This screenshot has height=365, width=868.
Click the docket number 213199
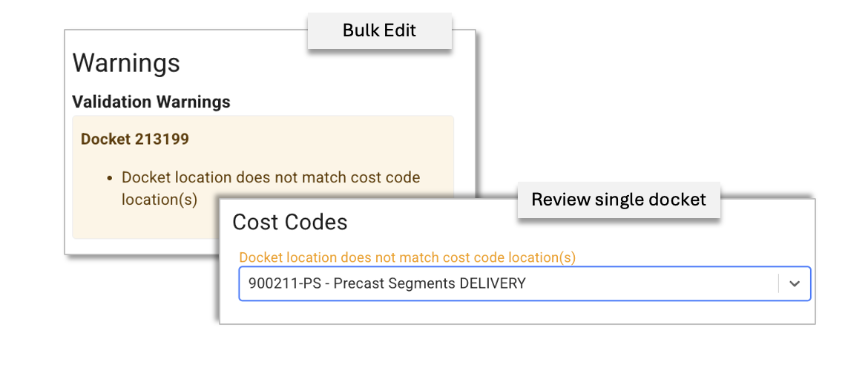(162, 139)
